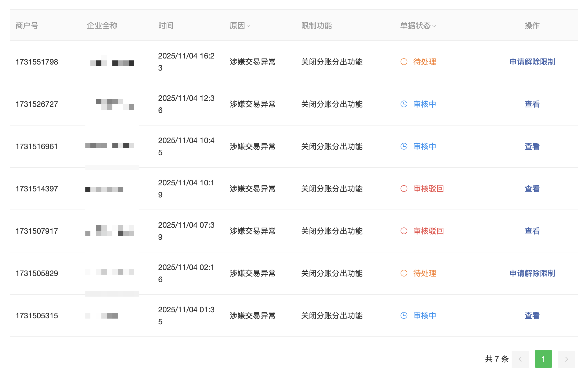The width and height of the screenshot is (588, 368).
Task: Open the 单据状态 column filter dropdown
Action: [434, 26]
